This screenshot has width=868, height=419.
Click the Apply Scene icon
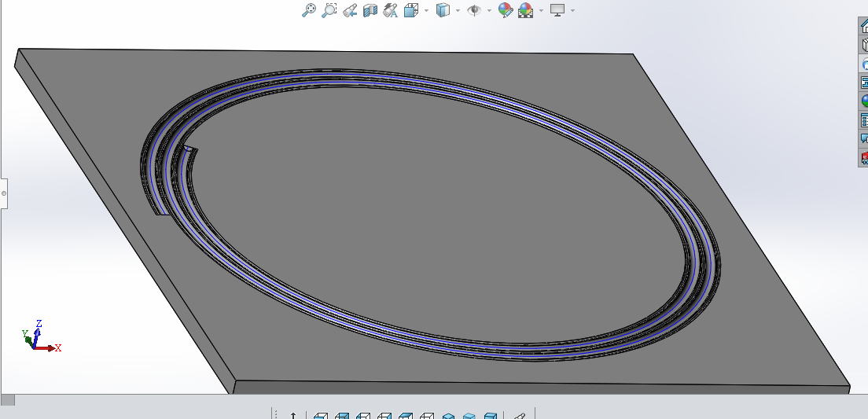tap(525, 10)
